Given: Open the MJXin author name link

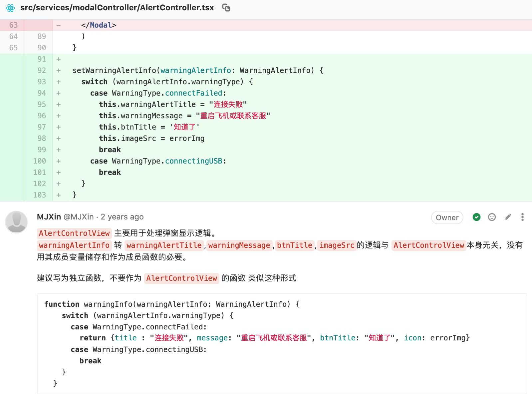Looking at the screenshot, I should 49,217.
